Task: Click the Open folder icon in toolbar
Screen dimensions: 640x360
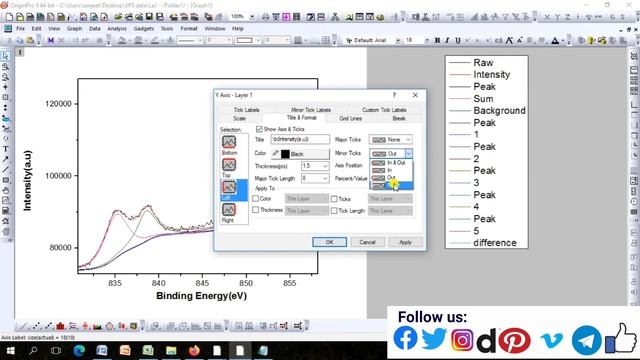Action: pyautogui.click(x=118, y=17)
